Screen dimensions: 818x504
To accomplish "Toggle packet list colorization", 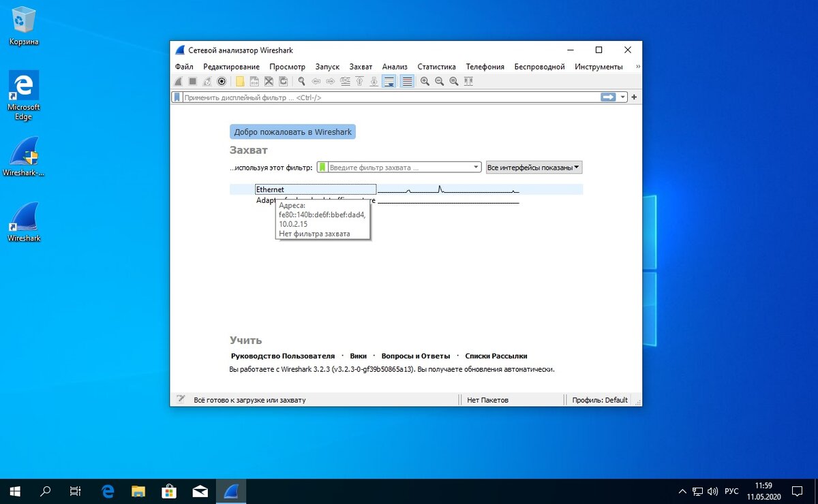I will (407, 81).
